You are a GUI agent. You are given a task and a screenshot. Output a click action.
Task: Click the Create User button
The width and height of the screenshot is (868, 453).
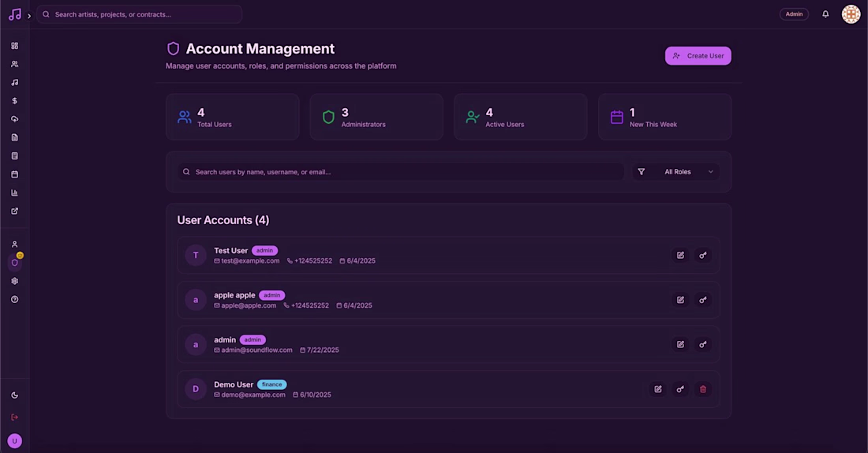(698, 56)
